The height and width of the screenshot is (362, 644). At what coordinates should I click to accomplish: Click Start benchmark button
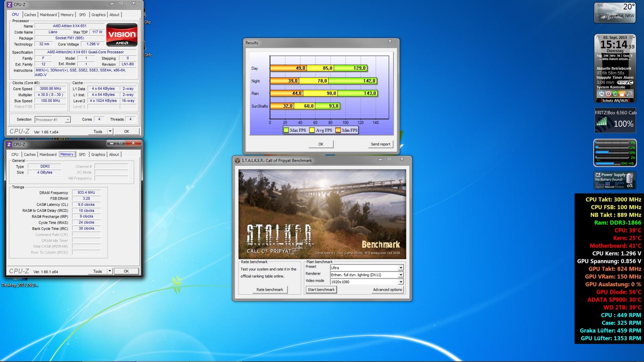pos(321,290)
